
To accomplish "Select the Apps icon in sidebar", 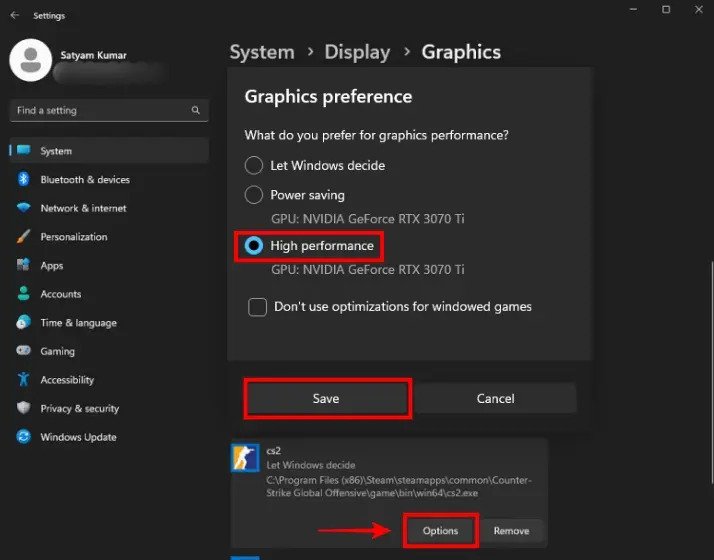I will click(x=23, y=266).
